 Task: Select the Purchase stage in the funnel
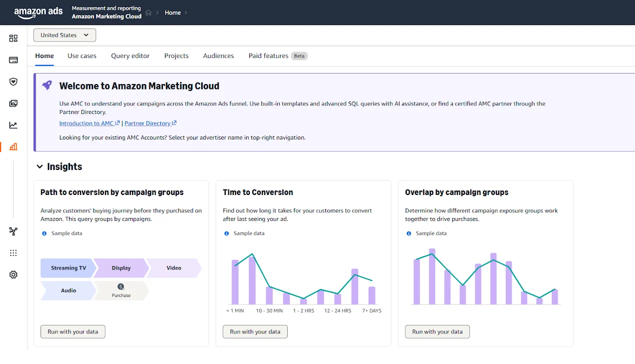click(121, 291)
